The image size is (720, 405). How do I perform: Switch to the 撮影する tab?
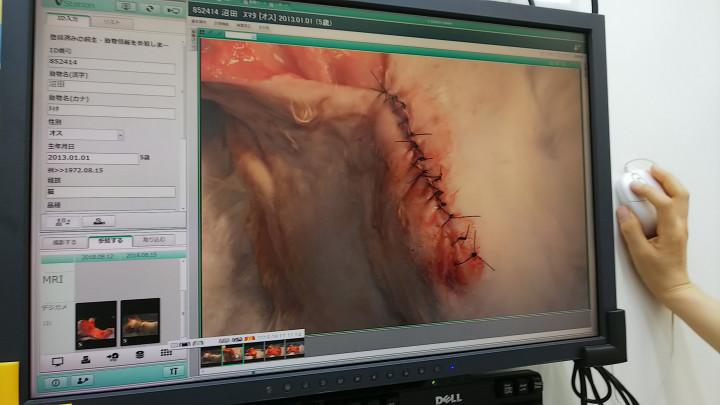pyautogui.click(x=63, y=242)
